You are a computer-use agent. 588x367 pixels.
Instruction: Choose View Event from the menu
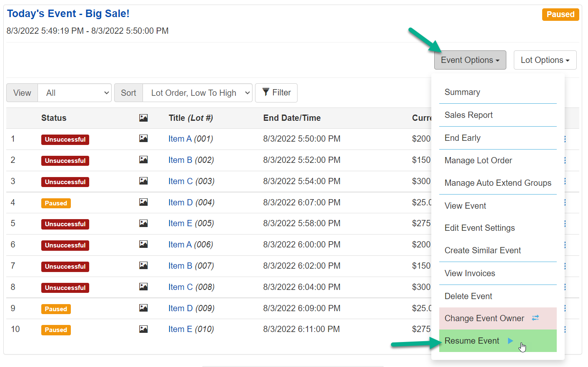tap(498, 206)
